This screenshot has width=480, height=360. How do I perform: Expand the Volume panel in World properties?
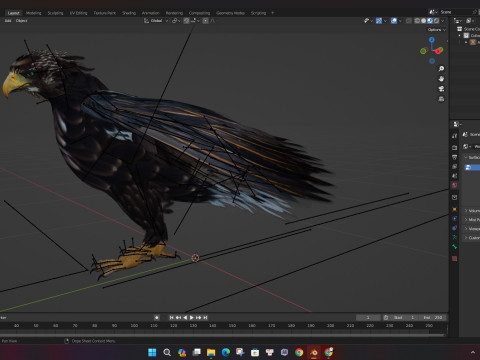[472, 211]
